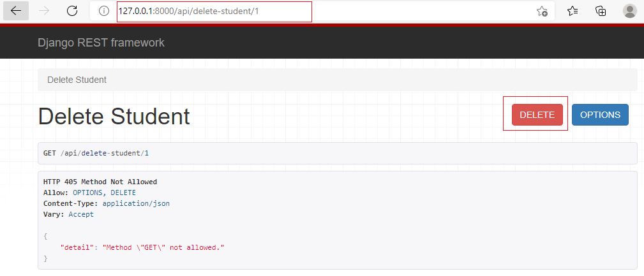
Task: Open the Django REST framework navbar link
Action: pyautogui.click(x=101, y=43)
